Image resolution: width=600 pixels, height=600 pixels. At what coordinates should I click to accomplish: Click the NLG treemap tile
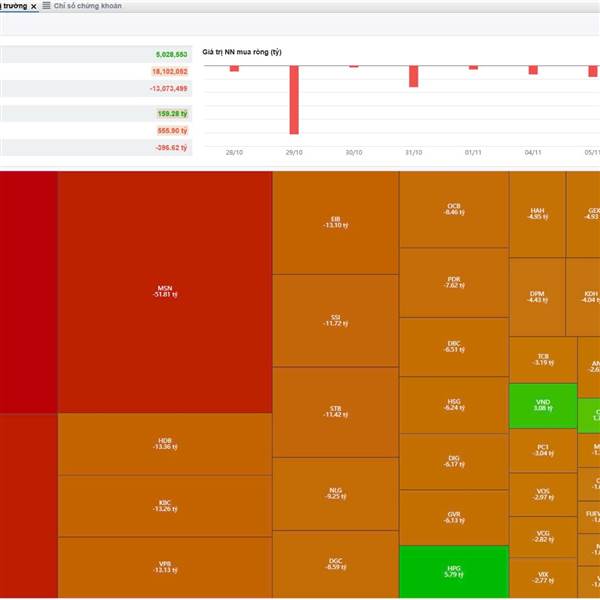(336, 494)
